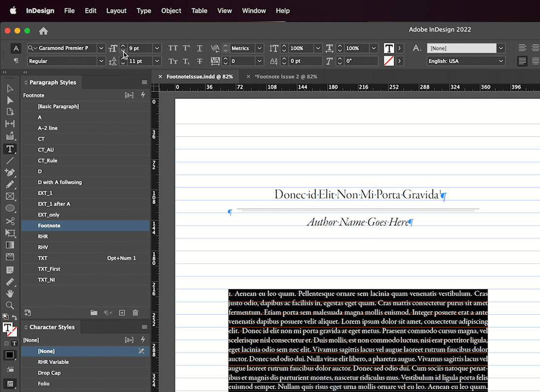This screenshot has height=392, width=540.
Task: Open font family dropdown Garamond Premier
Action: [x=101, y=48]
